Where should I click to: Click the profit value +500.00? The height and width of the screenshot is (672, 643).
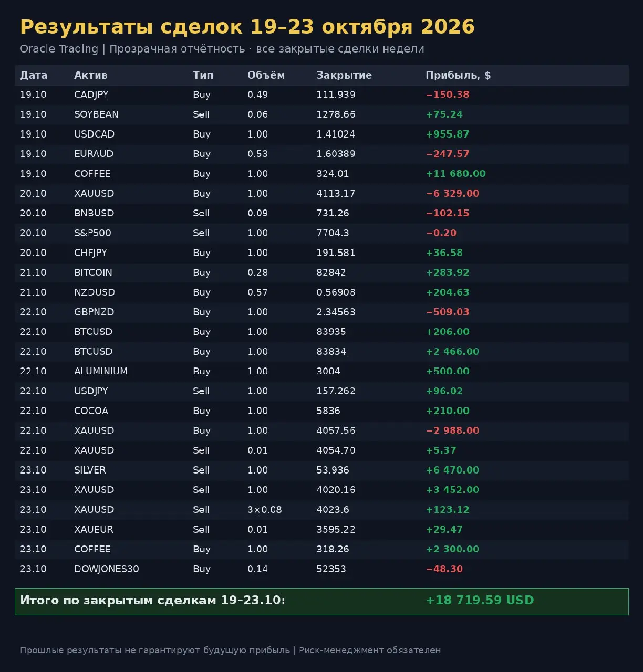[x=448, y=371]
